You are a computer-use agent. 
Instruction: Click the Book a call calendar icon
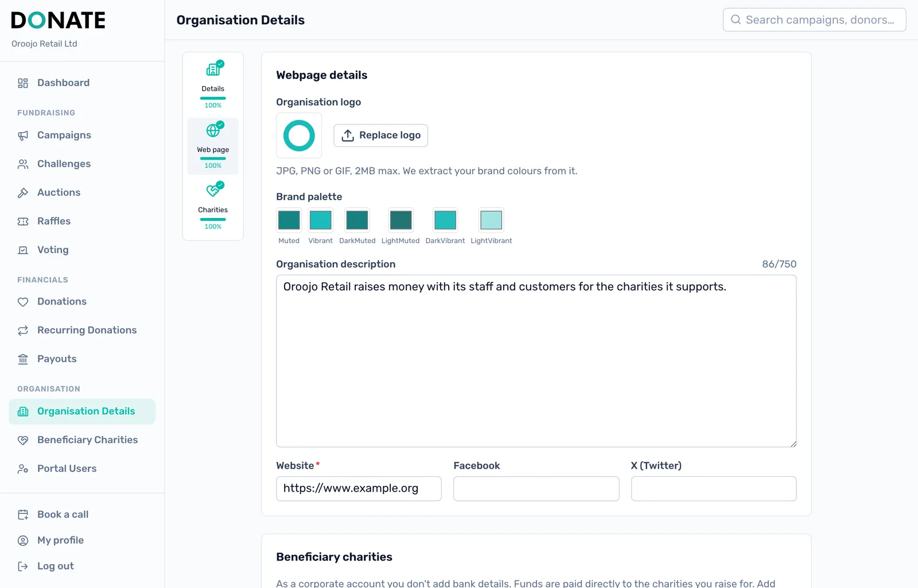click(23, 515)
